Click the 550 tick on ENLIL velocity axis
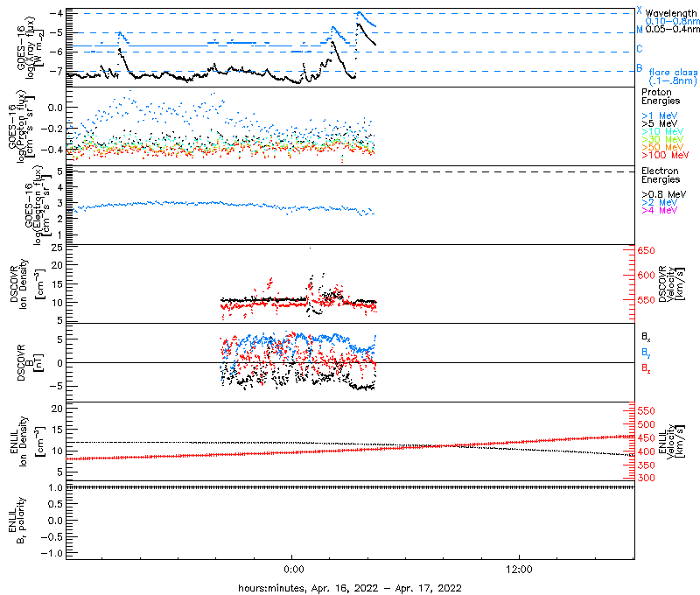The image size is (700, 595). [646, 411]
